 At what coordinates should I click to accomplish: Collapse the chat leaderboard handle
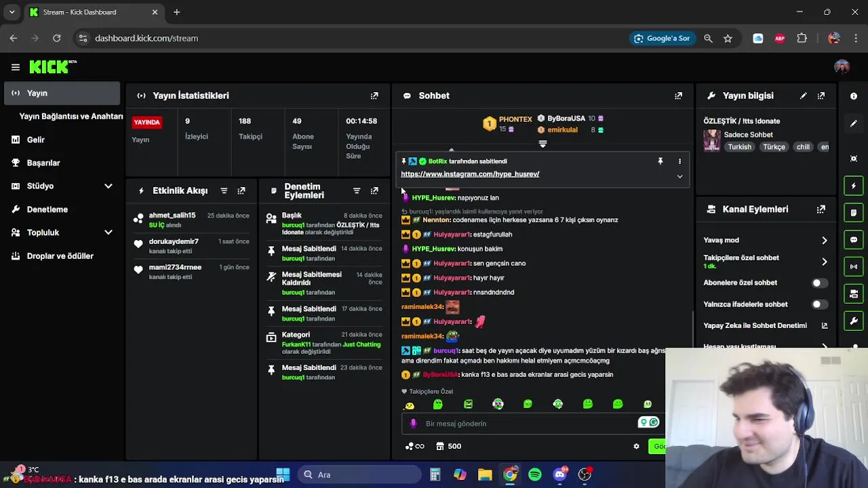coord(542,144)
